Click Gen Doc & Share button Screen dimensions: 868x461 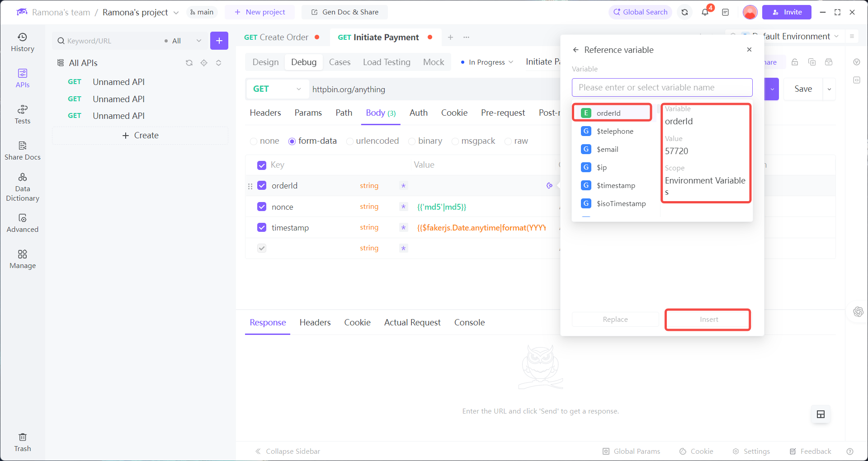tap(344, 12)
